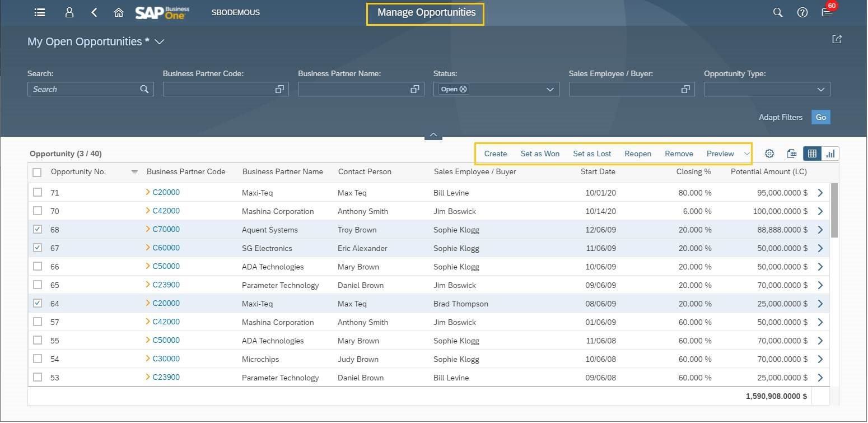Screen dimensions: 868x423
Task: Click the Start Date column header
Action: pos(598,172)
